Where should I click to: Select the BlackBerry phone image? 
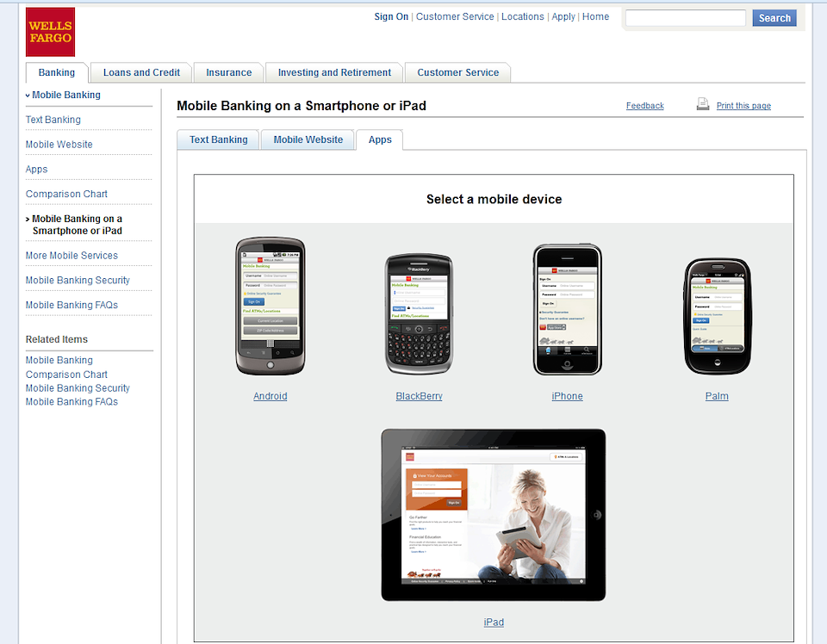[419, 314]
